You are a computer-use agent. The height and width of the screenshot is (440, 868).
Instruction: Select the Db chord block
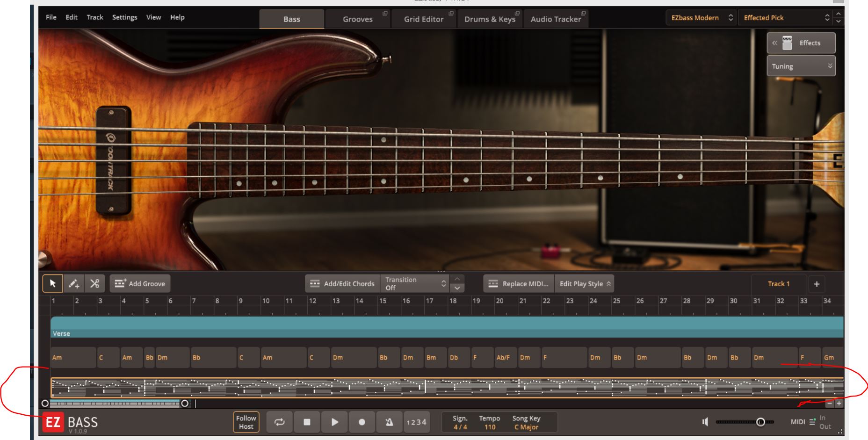[x=459, y=357]
